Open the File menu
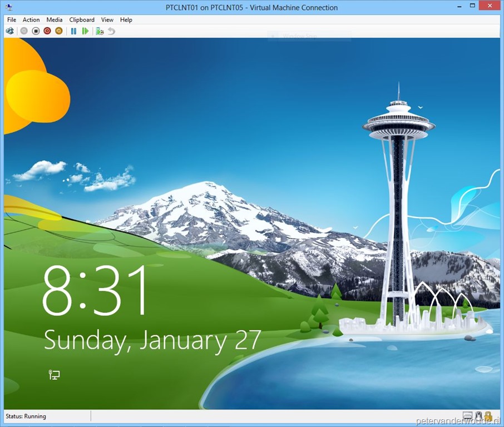Image resolution: width=504 pixels, height=427 pixels. [11, 19]
